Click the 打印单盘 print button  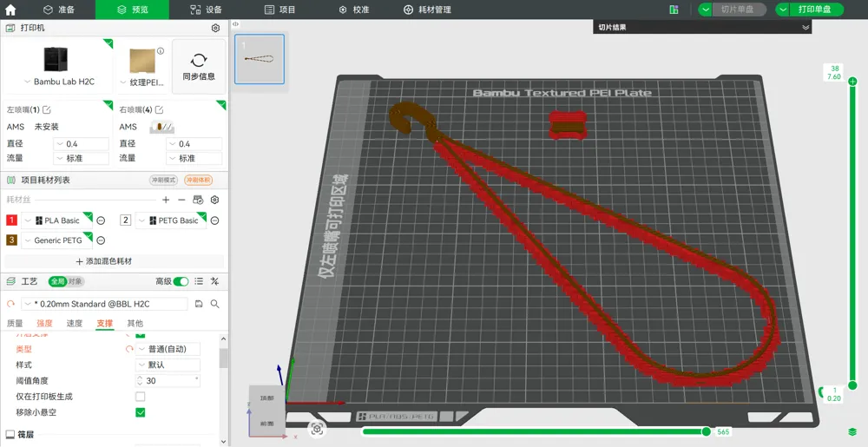click(816, 10)
